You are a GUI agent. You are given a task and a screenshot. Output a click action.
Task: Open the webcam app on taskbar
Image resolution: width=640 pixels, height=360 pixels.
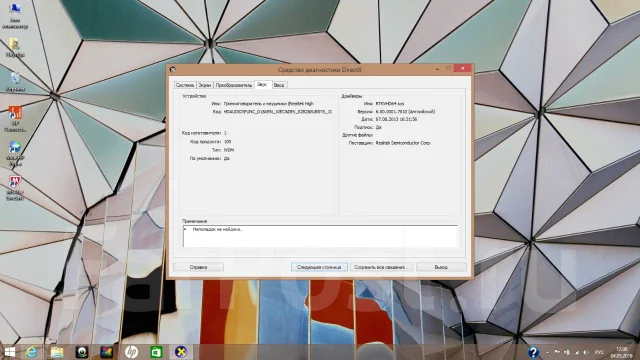[82, 352]
